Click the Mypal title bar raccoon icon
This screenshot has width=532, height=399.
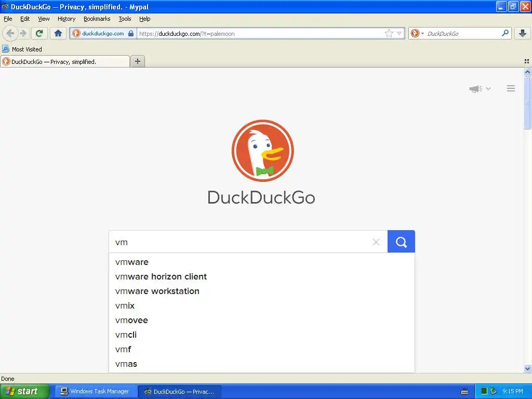click(x=5, y=6)
